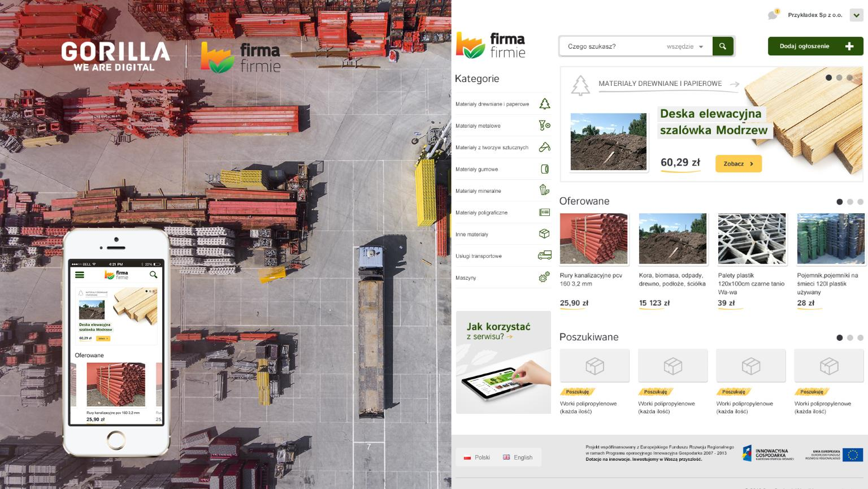Click the first placeholder box in Poszukiwane
868x489 pixels.
(594, 366)
